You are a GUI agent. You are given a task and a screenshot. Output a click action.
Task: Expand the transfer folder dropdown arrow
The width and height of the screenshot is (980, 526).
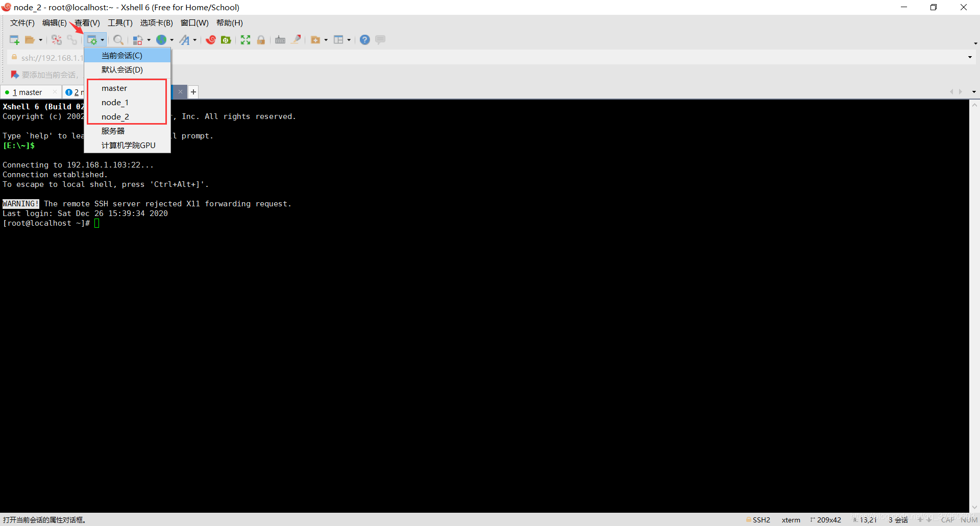pos(326,40)
